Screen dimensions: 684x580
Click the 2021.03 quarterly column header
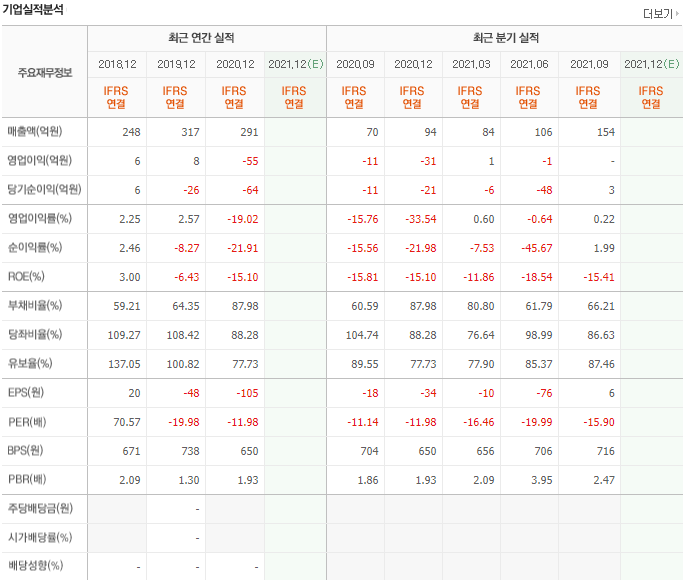(471, 65)
